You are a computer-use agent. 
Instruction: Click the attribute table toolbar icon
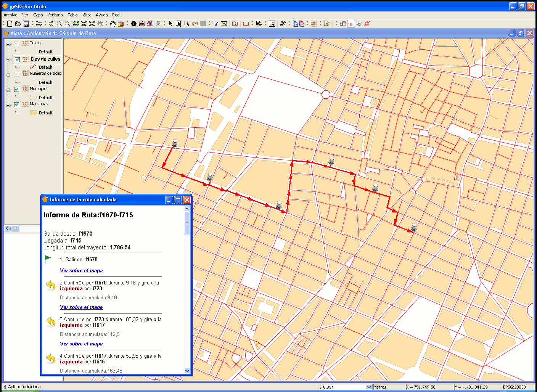tap(259, 24)
